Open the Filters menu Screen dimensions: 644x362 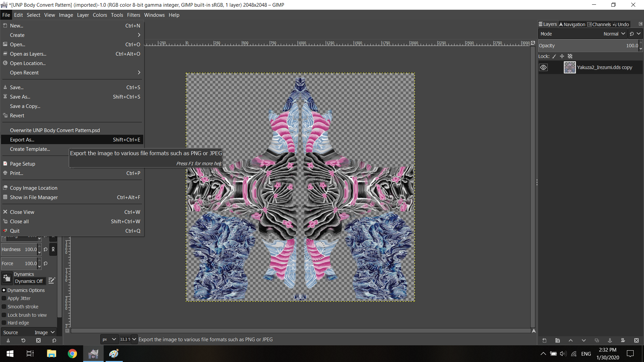tap(133, 15)
